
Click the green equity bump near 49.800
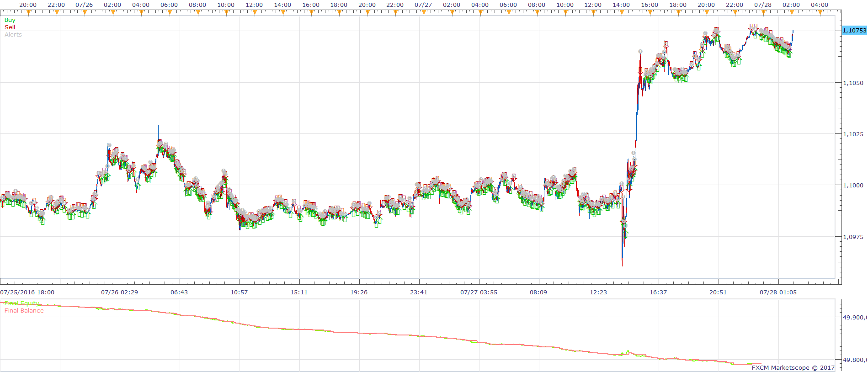point(628,352)
